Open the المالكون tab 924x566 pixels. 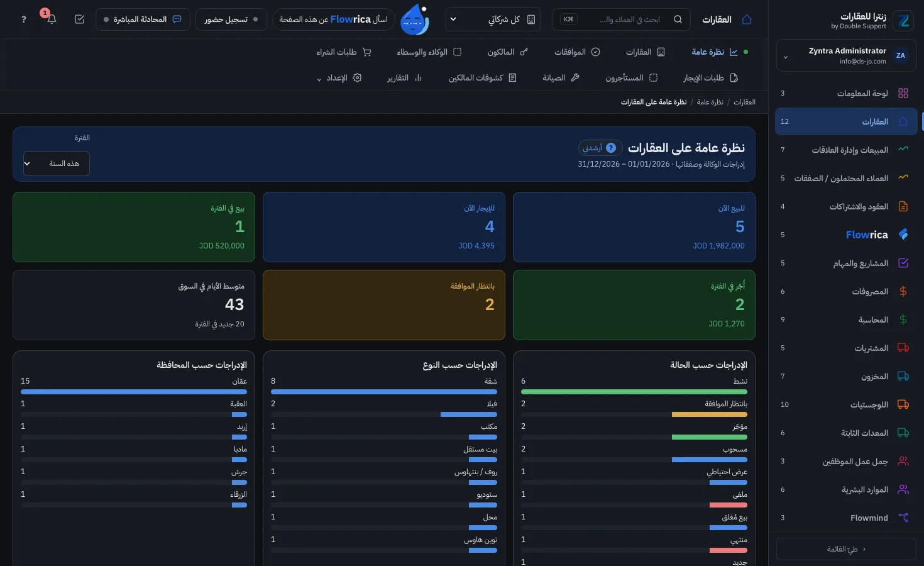pos(508,52)
